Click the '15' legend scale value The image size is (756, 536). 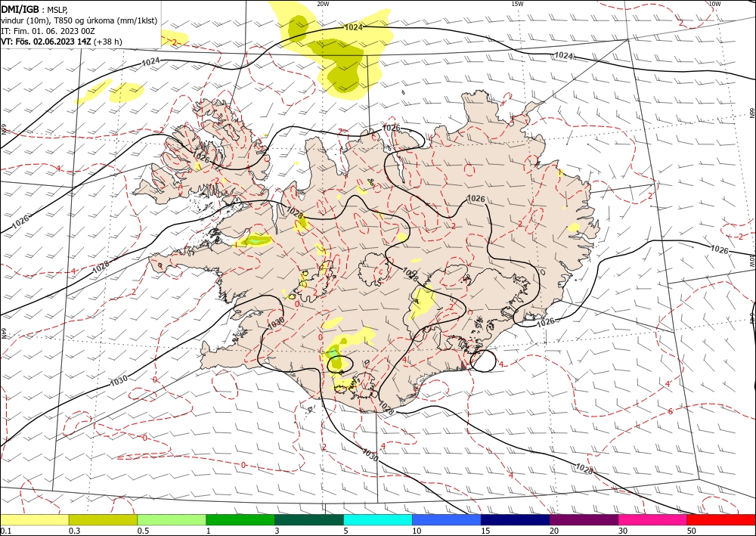click(x=485, y=531)
